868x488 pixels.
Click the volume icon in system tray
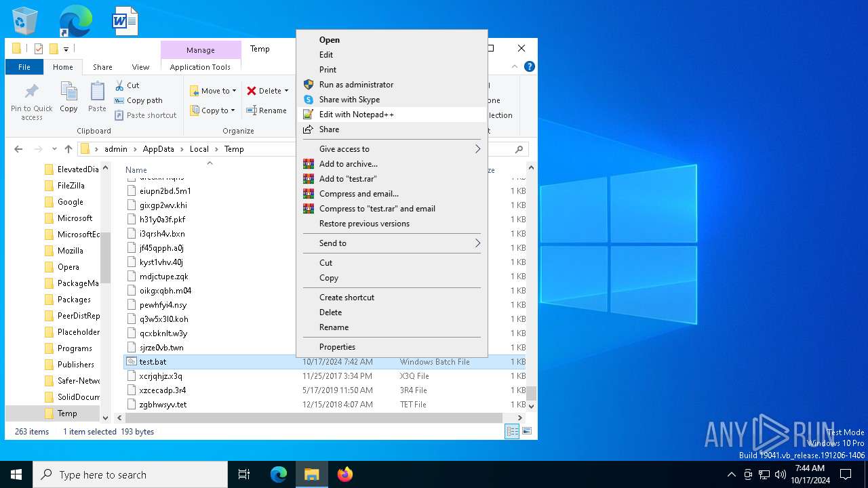(x=781, y=474)
